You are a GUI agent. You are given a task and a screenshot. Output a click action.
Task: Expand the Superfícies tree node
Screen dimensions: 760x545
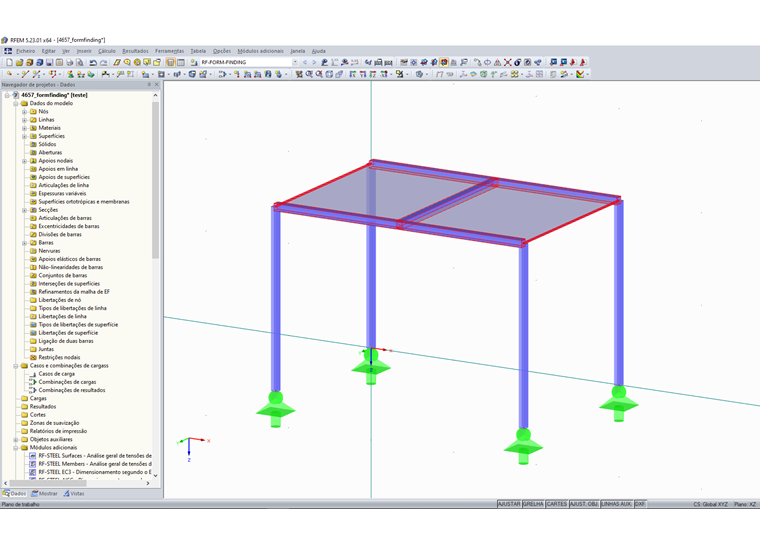click(x=24, y=136)
